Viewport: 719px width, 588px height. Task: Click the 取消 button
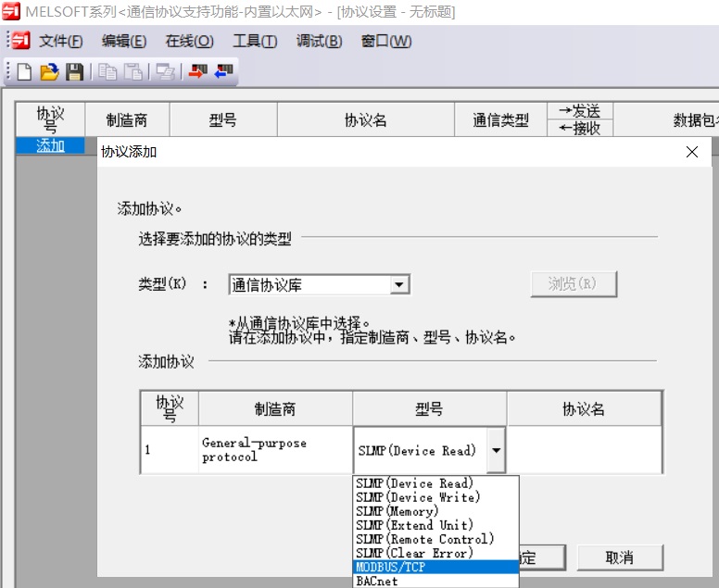(619, 557)
